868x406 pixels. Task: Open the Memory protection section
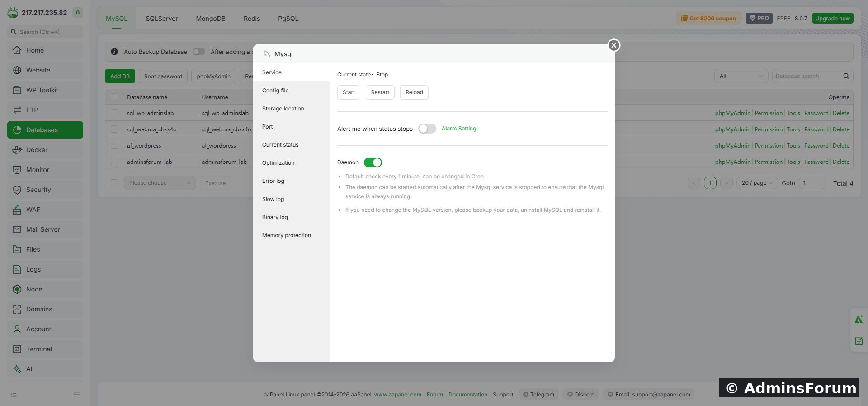pyautogui.click(x=292, y=235)
